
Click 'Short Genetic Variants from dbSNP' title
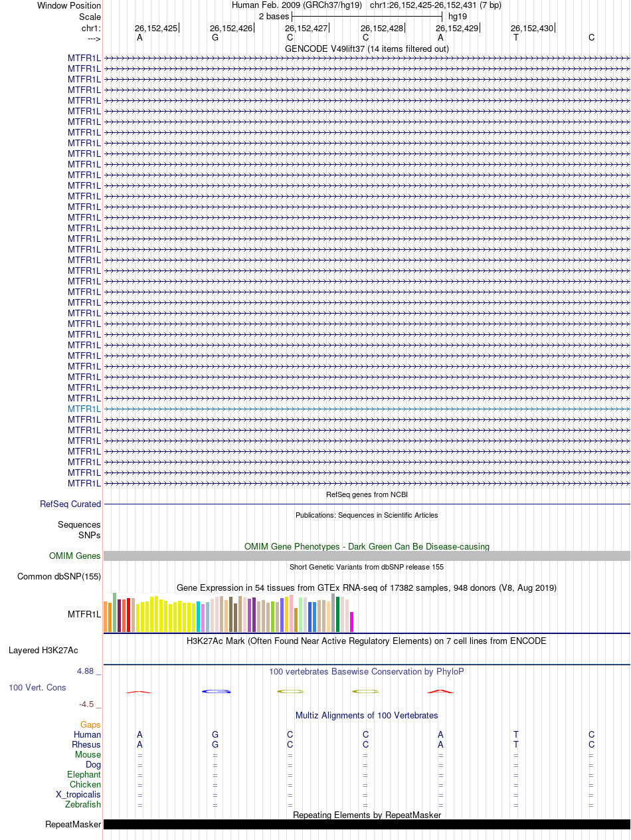[367, 567]
